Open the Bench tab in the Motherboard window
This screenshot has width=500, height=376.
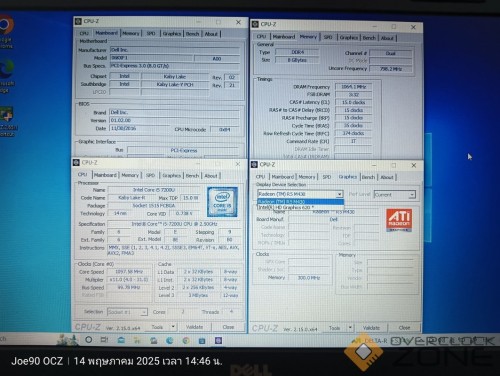[192, 34]
